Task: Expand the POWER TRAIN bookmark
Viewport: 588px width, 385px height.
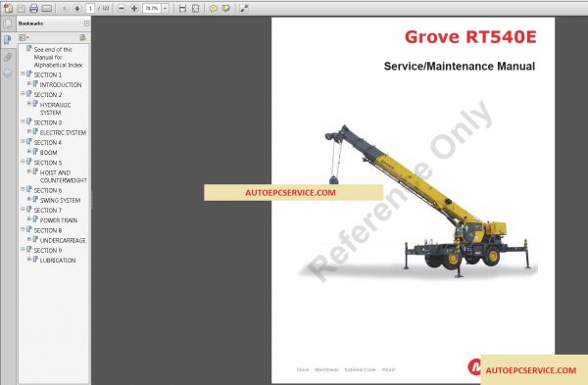Action: click(x=29, y=218)
